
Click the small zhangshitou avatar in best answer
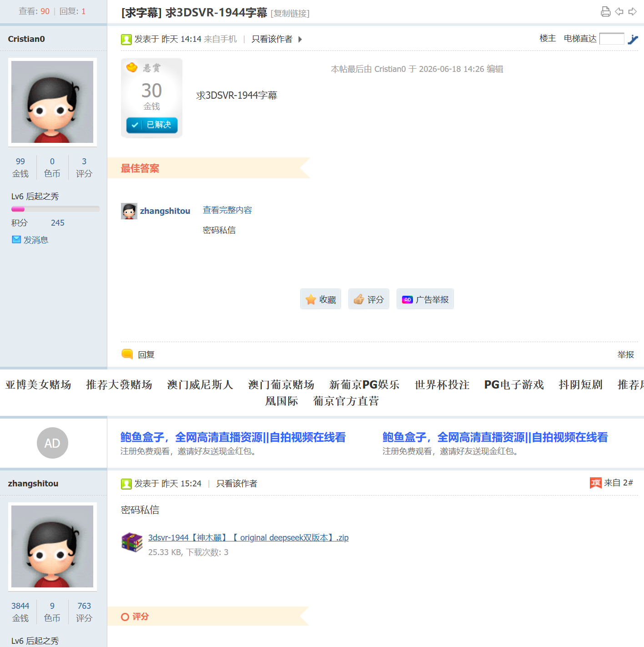coord(129,211)
